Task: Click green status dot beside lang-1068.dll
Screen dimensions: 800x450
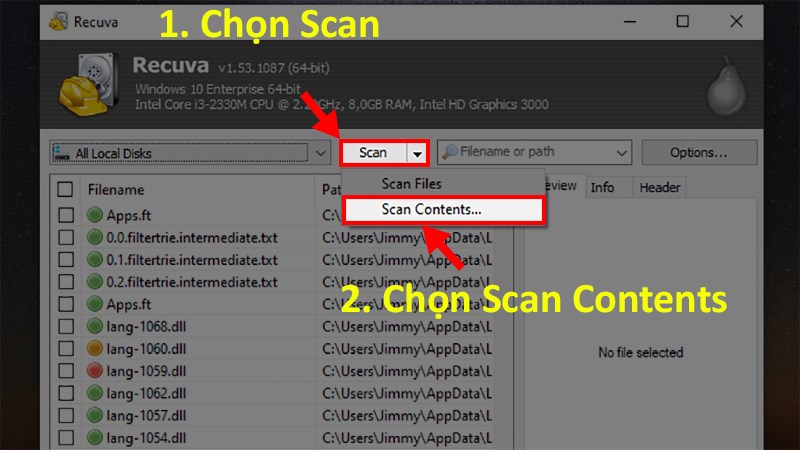Action: click(x=94, y=326)
